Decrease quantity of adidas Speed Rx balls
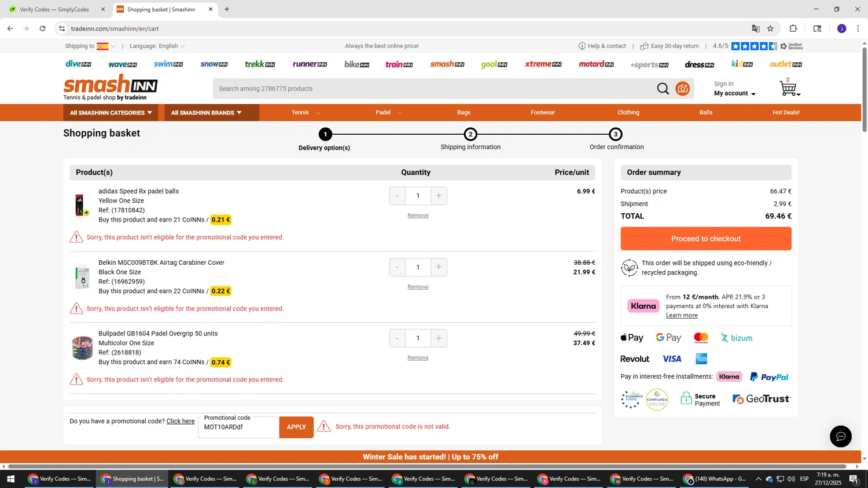 397,196
